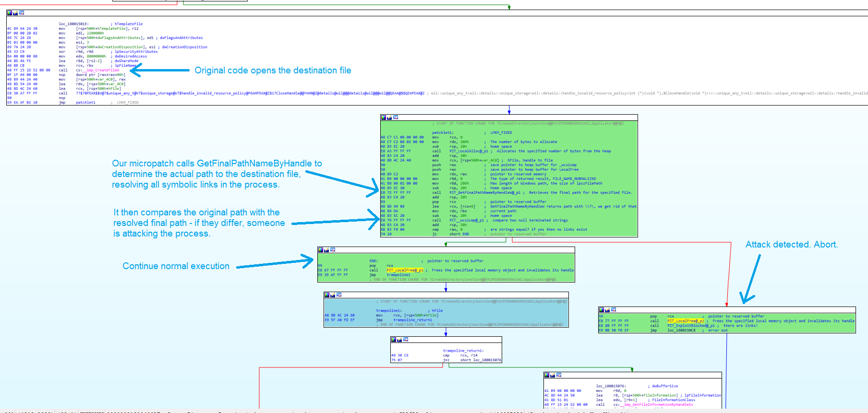Screen dimensions: 868x413
Task: Click 'jmp loc_1800150C8' instruction
Action: coord(673,330)
